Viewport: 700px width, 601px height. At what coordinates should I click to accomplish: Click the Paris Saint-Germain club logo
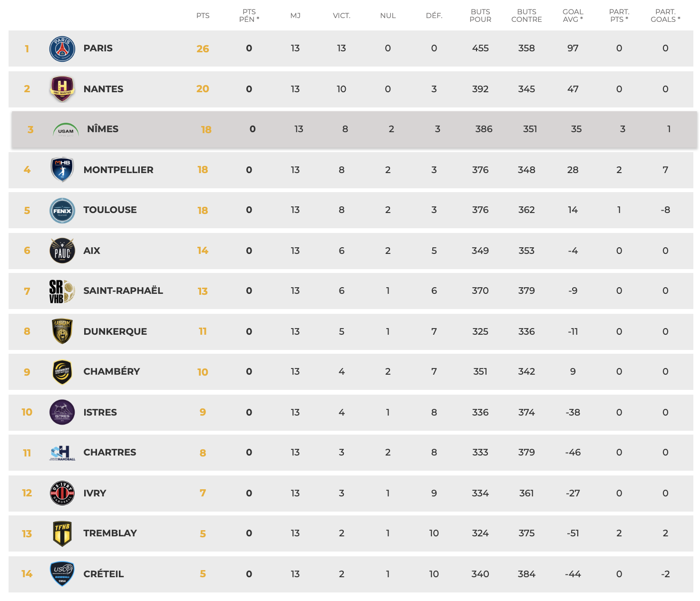(62, 49)
